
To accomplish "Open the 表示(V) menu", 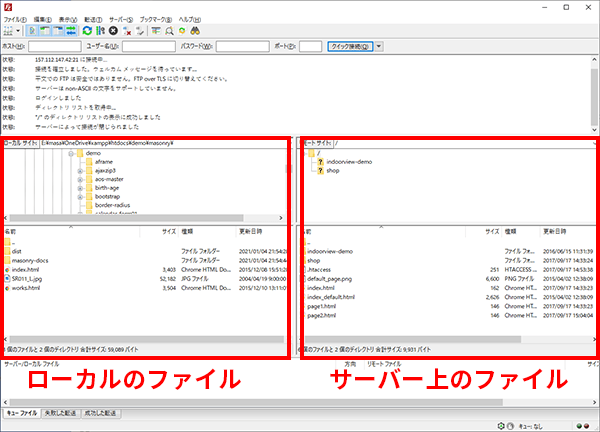I will point(68,20).
